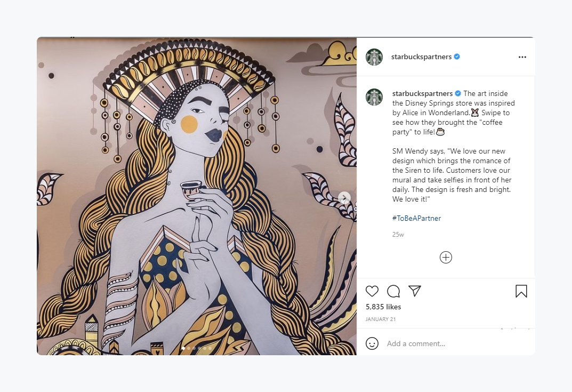Screen dimensions: 572x392
Task: View the 5,835 likes list
Action: [x=383, y=307]
